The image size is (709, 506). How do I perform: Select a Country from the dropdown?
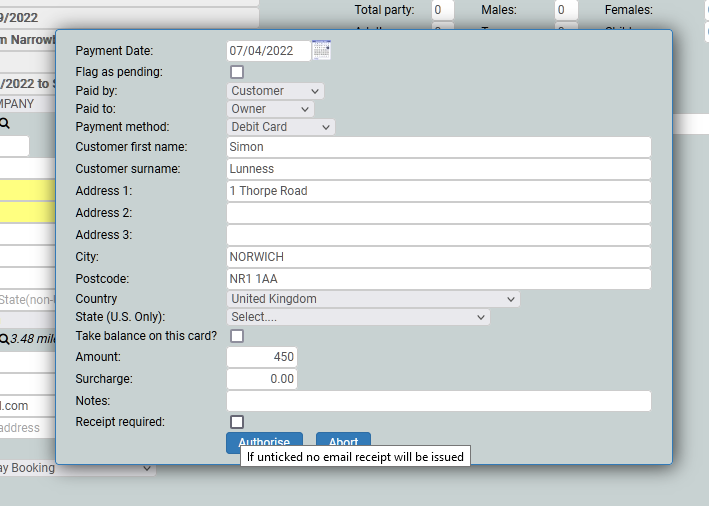coord(373,299)
